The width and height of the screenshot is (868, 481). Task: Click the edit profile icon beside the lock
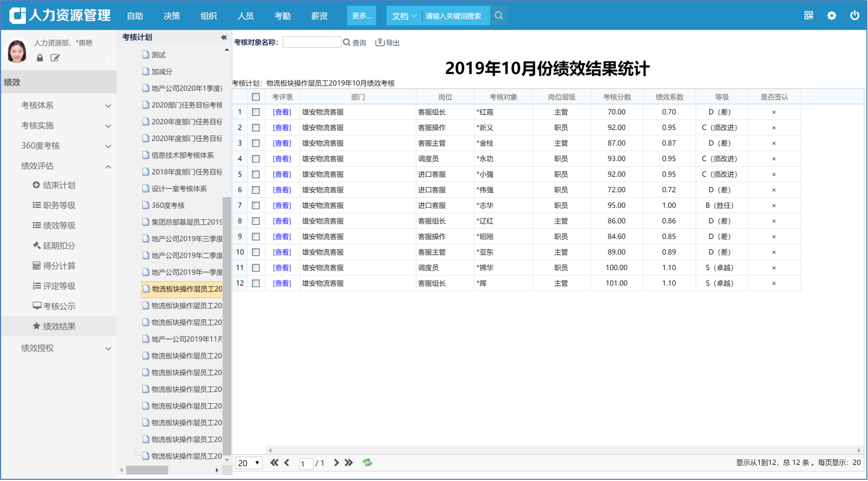pos(55,58)
